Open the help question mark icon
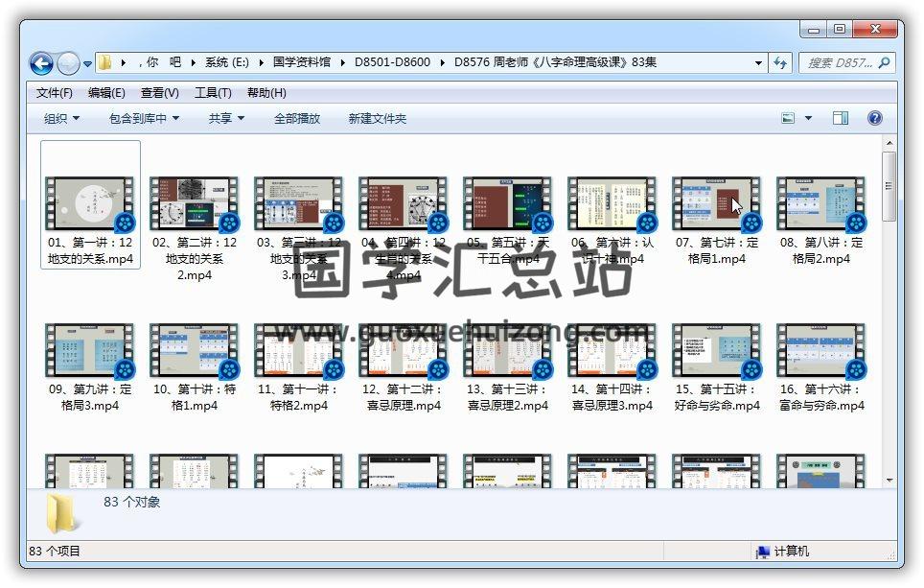924x588 pixels. coord(874,118)
